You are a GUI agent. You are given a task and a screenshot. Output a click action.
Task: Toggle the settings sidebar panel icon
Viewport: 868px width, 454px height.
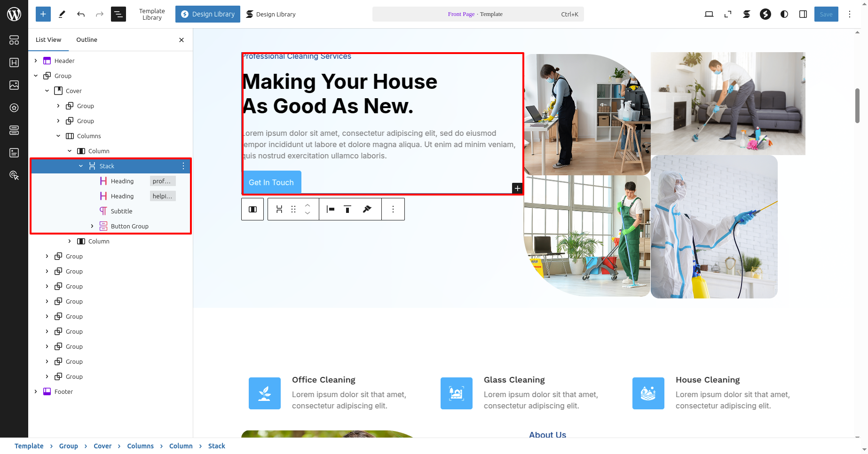point(803,14)
